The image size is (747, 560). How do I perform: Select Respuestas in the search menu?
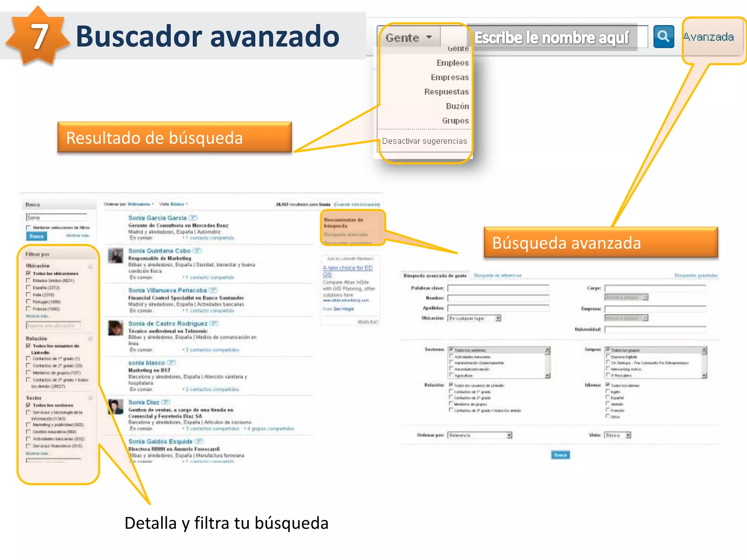[x=446, y=92]
